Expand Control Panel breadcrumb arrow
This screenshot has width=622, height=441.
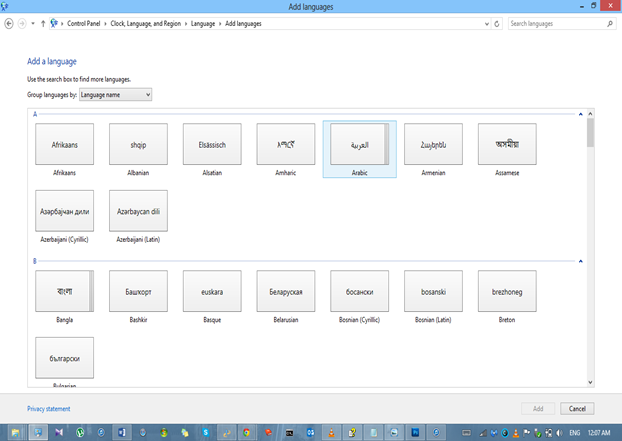pos(106,24)
